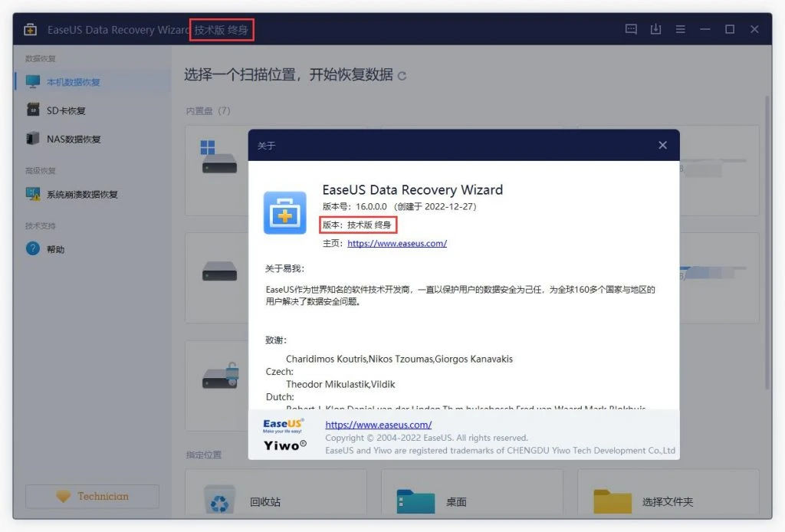Click the Technician diamond button
The height and width of the screenshot is (532, 785).
(x=93, y=497)
